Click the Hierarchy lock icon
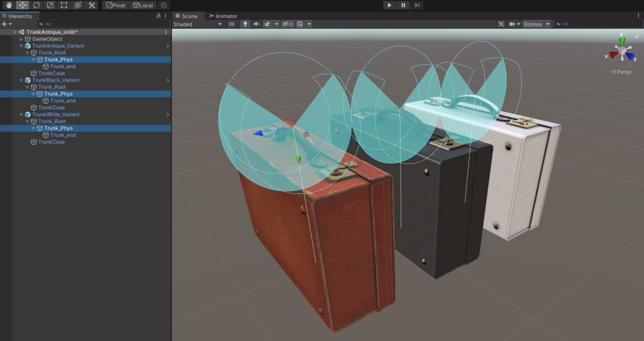Screen dimensions: 644x341 (x=158, y=16)
